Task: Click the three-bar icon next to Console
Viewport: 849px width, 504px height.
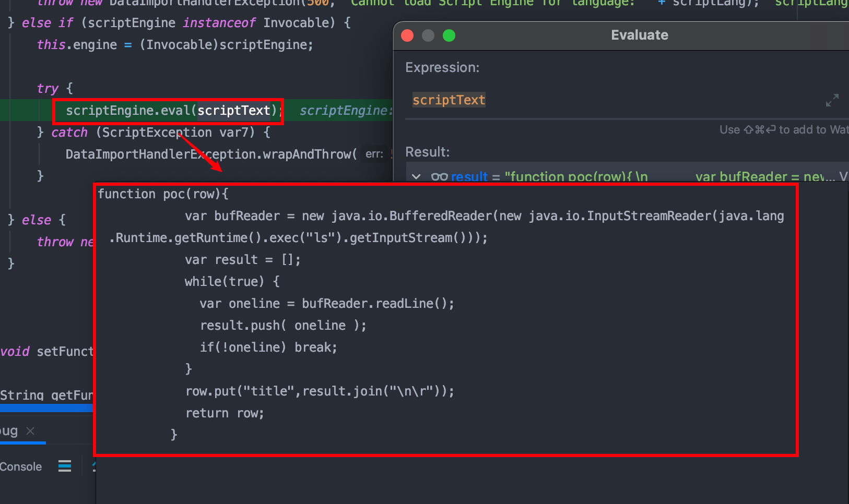Action: click(x=65, y=466)
